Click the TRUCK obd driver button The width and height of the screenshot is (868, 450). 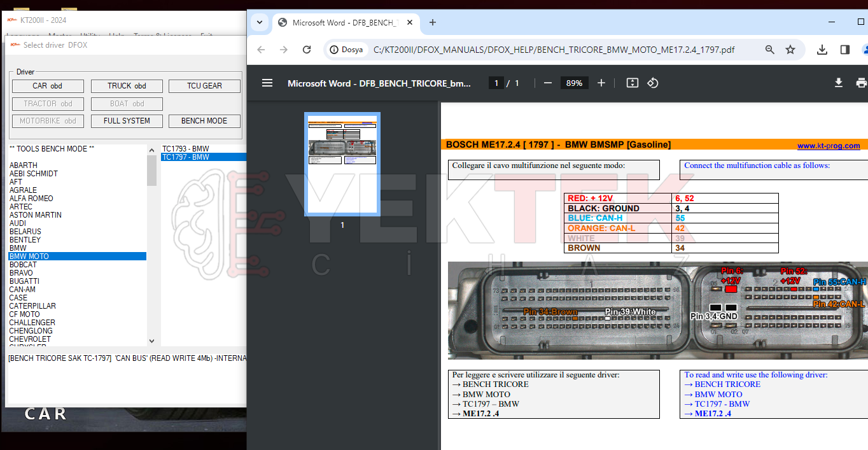[127, 86]
